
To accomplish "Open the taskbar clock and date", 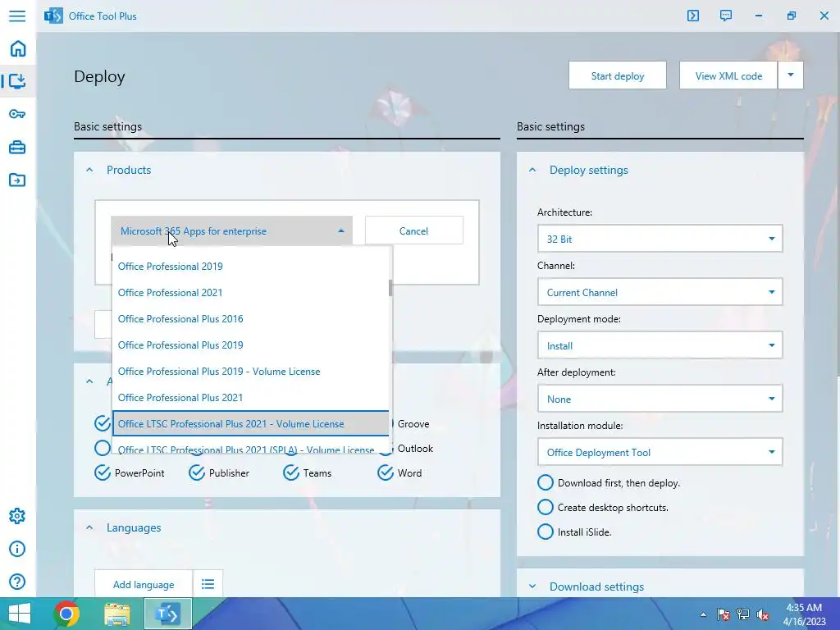I will tap(804, 614).
